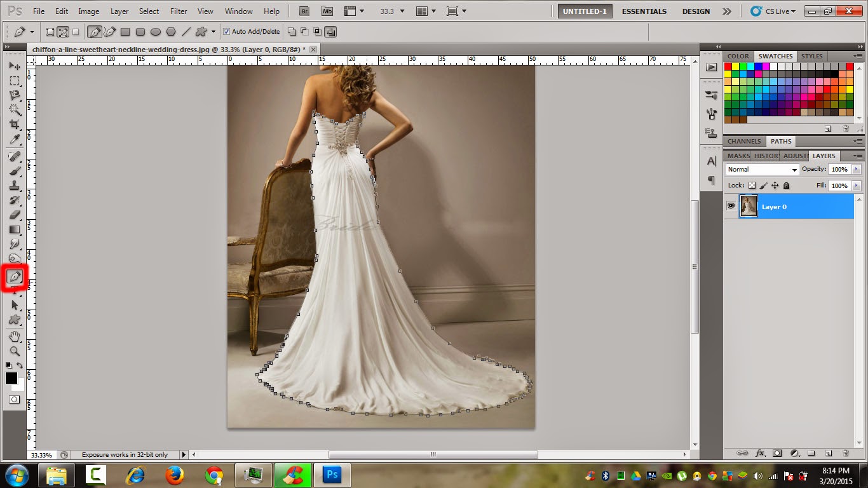Select the Brush tool

tap(14, 171)
